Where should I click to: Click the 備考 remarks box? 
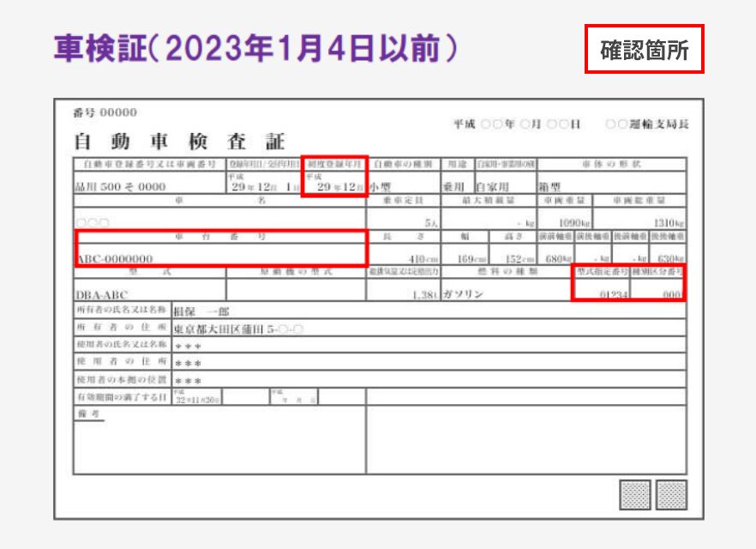point(219,440)
